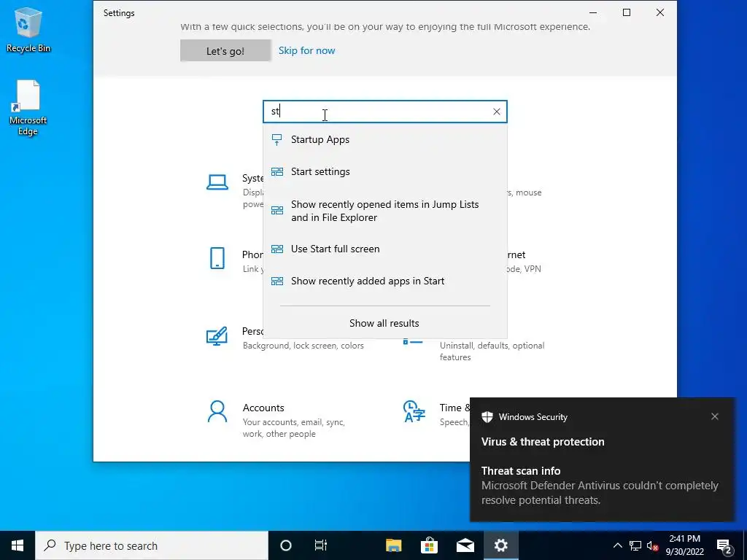The width and height of the screenshot is (747, 560).
Task: Open Startup Apps search result
Action: (385, 139)
